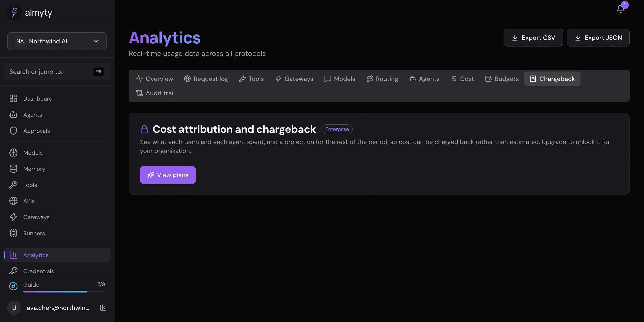Click the Export JSON button
644x322 pixels.
pyautogui.click(x=598, y=38)
